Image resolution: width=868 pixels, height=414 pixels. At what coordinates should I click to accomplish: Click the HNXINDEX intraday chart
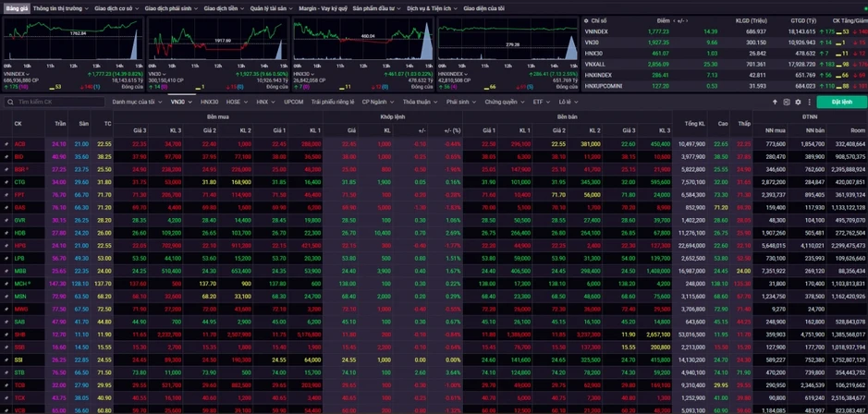click(x=507, y=38)
